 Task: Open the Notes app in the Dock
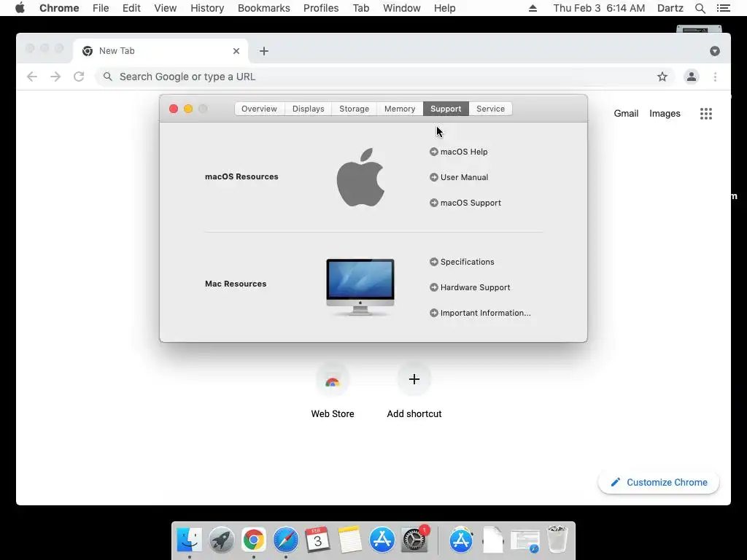(349, 540)
